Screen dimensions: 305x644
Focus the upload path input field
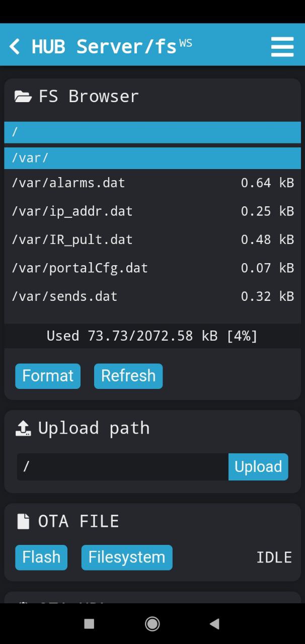122,467
